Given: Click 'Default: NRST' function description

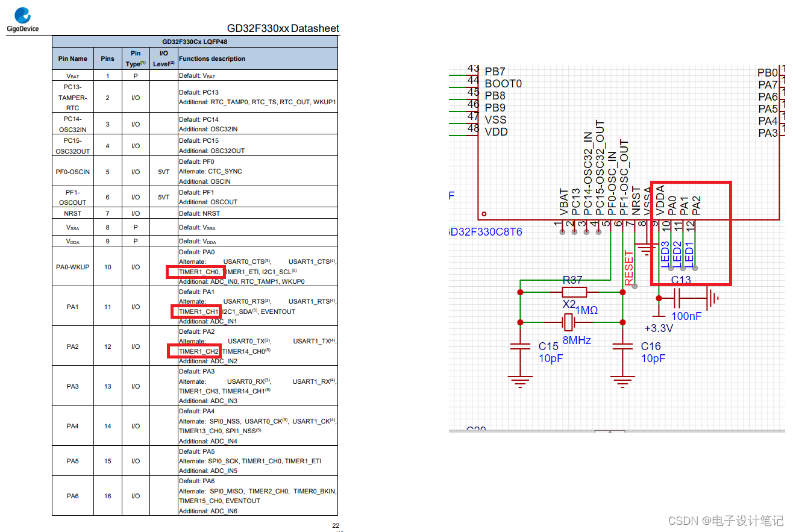Looking at the screenshot, I should tap(199, 213).
